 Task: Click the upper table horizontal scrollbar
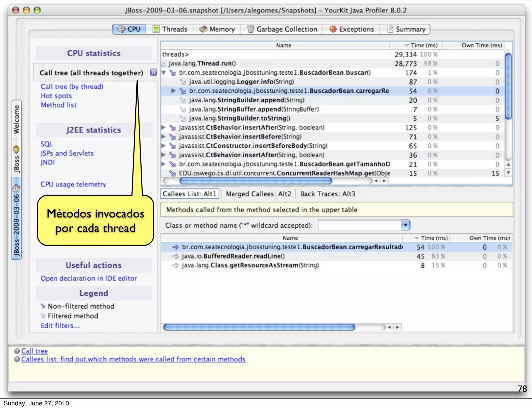tap(256, 181)
